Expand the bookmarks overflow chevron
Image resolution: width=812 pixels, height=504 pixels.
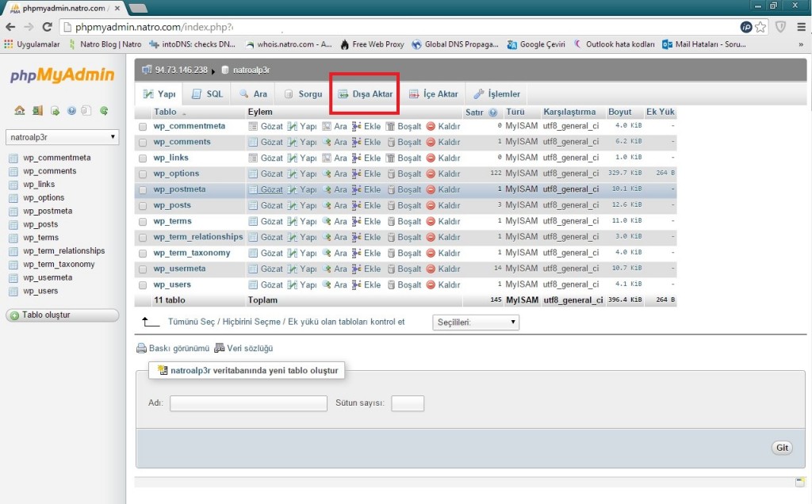point(801,44)
